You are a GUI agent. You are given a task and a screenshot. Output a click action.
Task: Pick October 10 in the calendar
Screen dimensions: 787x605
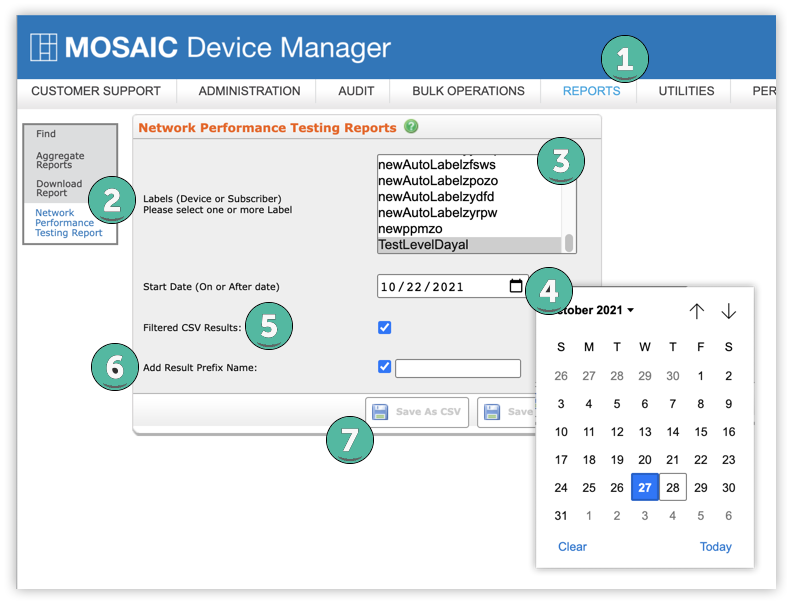coord(561,432)
